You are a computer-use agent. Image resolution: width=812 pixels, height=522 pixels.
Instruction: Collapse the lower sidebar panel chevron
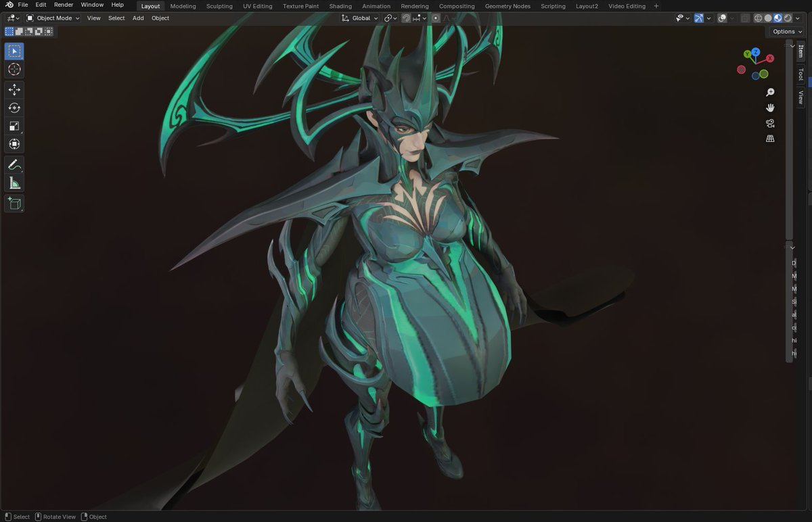(x=792, y=247)
